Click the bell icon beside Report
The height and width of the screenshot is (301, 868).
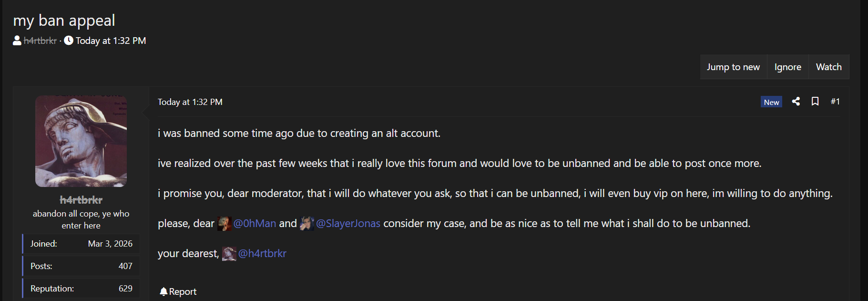tap(163, 291)
